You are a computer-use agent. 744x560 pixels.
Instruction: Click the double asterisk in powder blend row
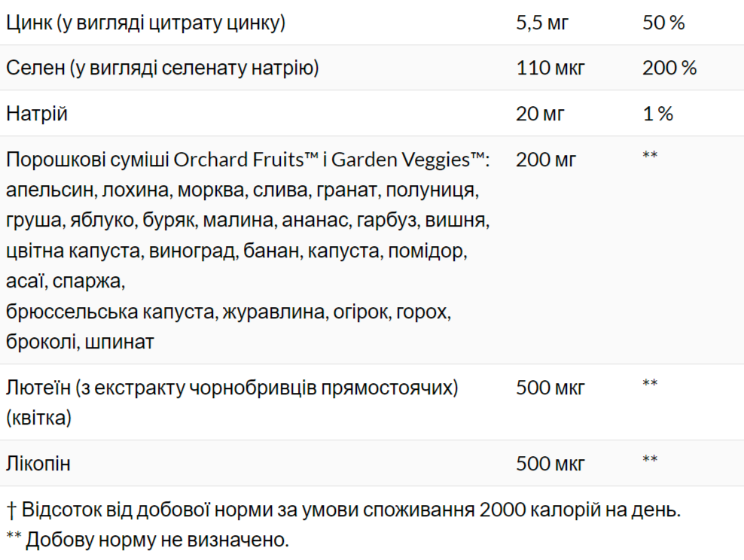click(x=650, y=156)
